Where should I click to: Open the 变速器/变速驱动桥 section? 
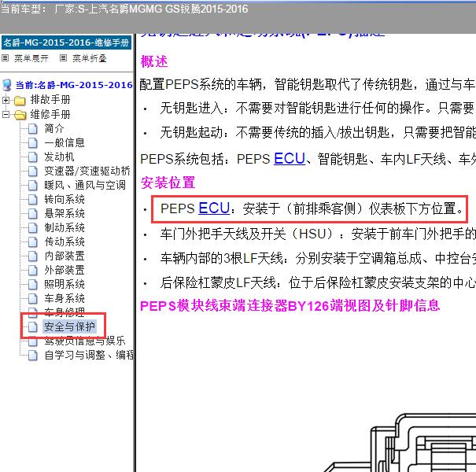click(87, 171)
